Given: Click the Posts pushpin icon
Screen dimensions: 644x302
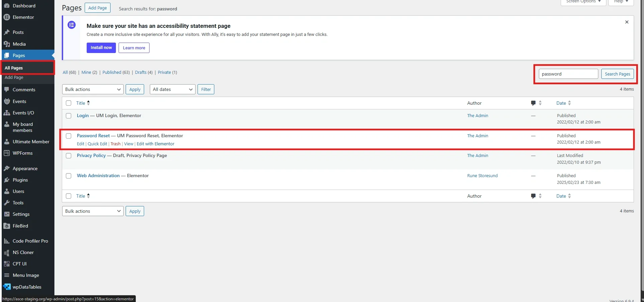Looking at the screenshot, I should (x=7, y=32).
